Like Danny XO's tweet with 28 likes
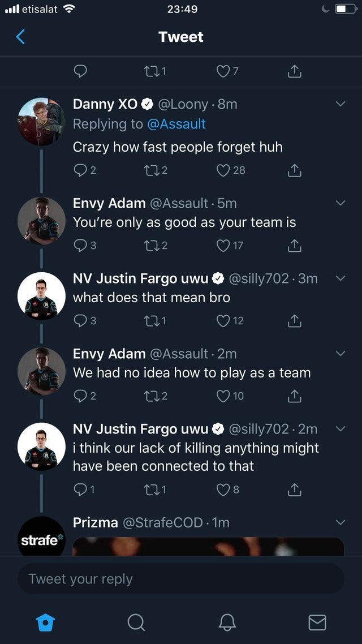 (225, 170)
